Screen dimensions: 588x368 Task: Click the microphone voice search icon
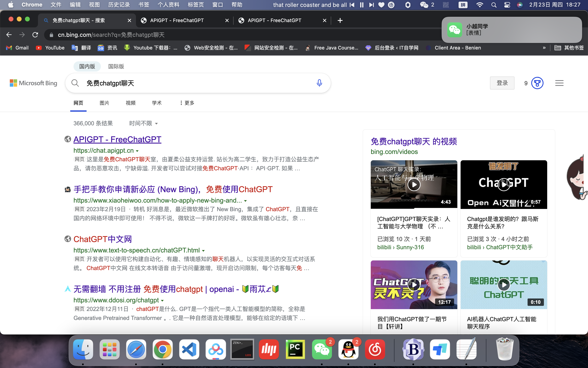[x=319, y=83]
